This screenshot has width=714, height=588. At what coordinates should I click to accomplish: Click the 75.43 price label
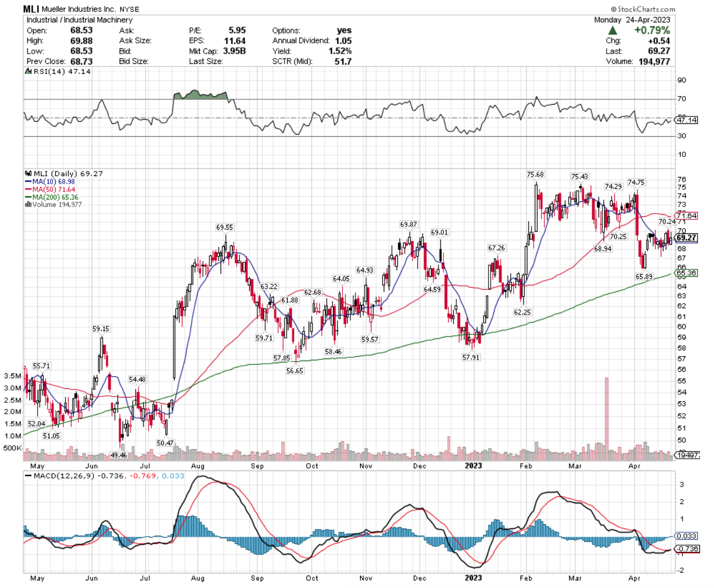pyautogui.click(x=579, y=177)
